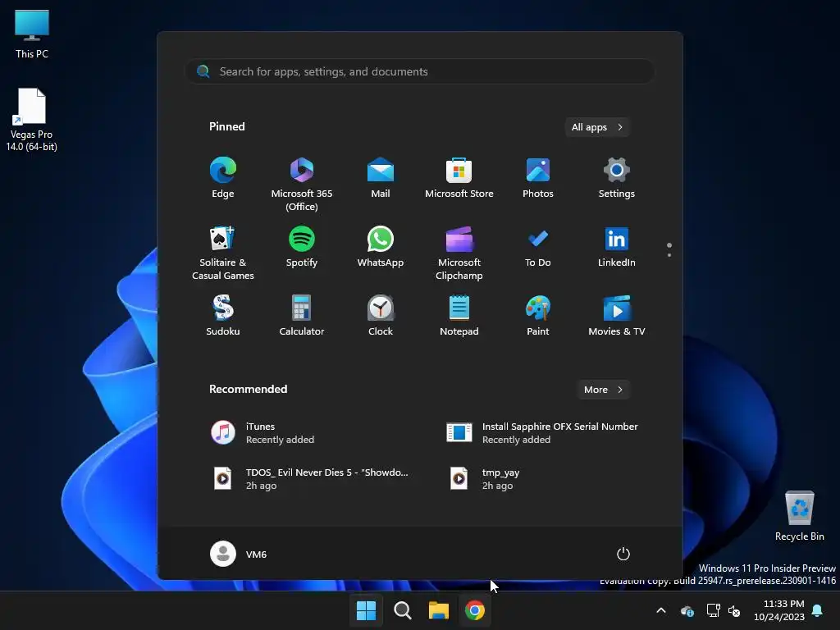Launch Sudoku game
The width and height of the screenshot is (840, 630).
223,316
